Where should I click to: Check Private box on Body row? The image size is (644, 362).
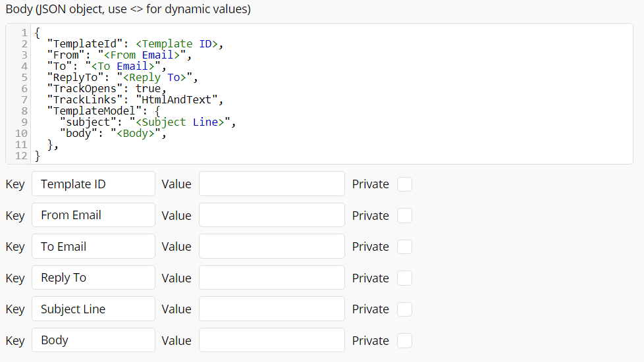(404, 340)
